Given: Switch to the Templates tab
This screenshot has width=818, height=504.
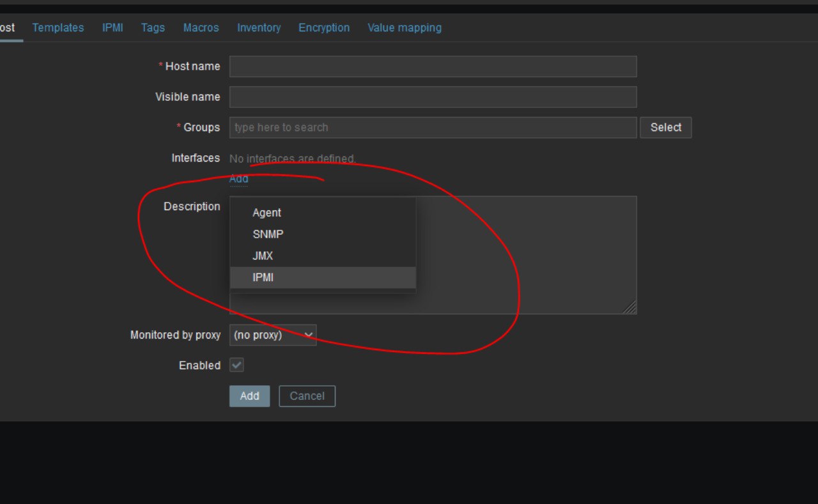Looking at the screenshot, I should tap(58, 27).
